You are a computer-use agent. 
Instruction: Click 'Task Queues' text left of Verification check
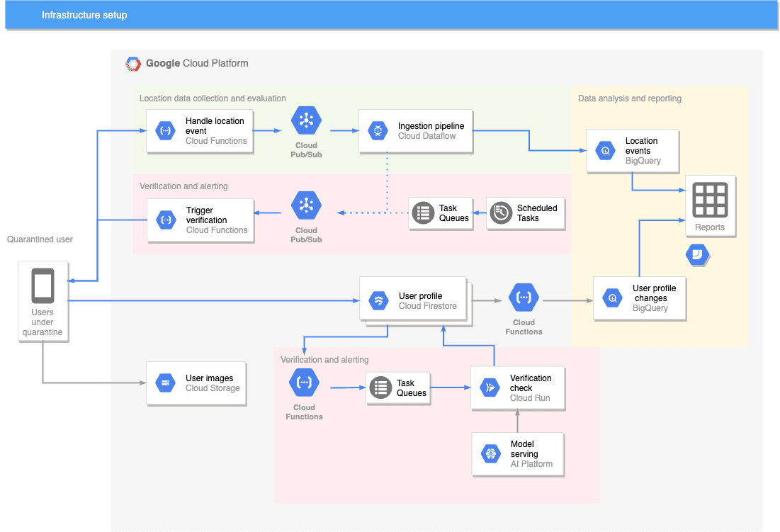tap(412, 387)
